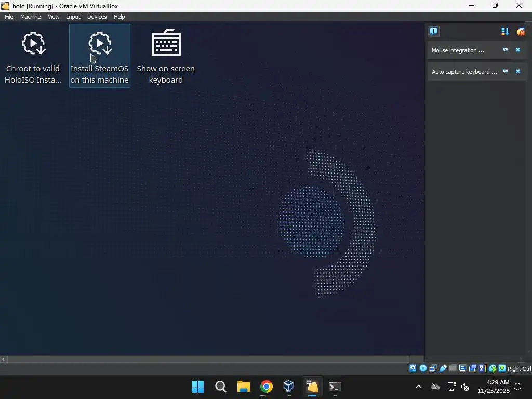Open the Devices menu
The width and height of the screenshot is (532, 399).
coord(97,17)
